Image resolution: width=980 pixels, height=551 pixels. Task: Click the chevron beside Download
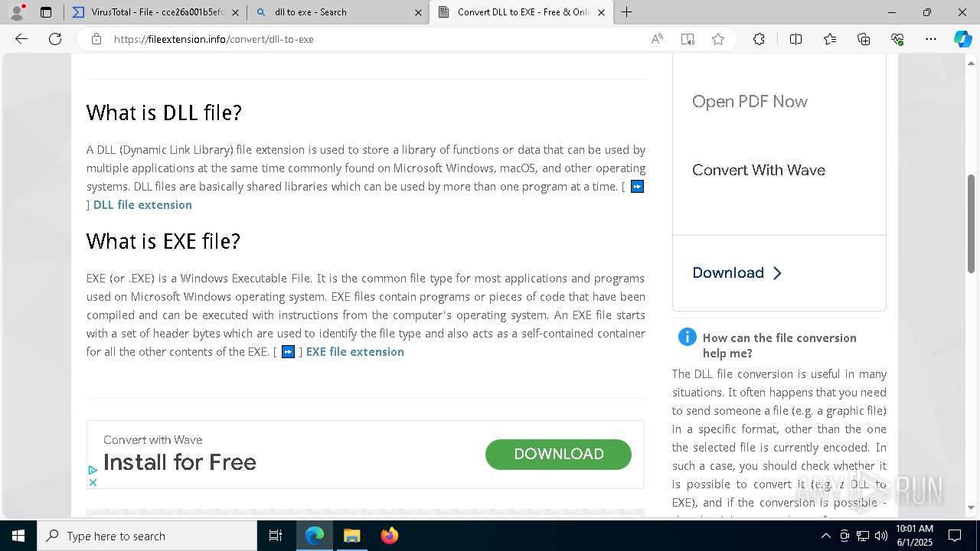pyautogui.click(x=777, y=273)
